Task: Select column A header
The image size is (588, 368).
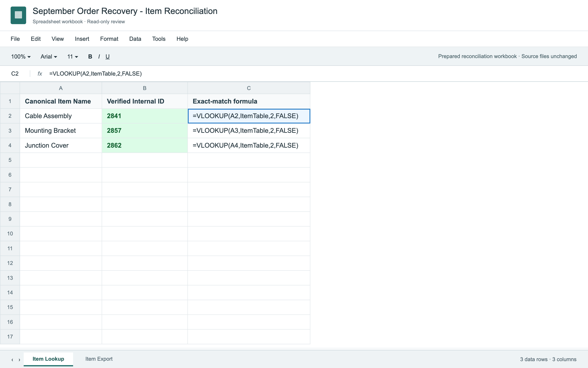Action: [x=61, y=88]
